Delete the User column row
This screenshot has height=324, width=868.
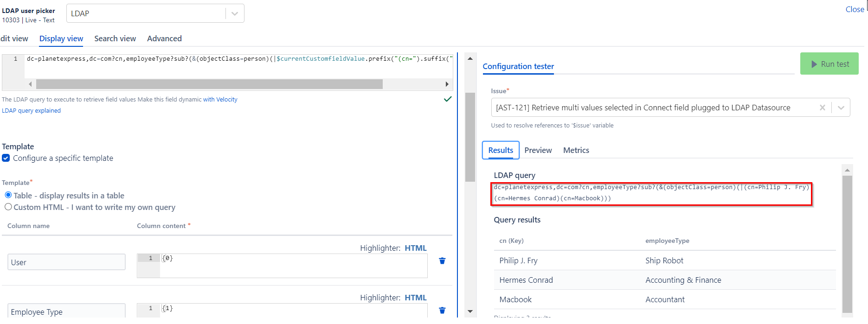(442, 261)
